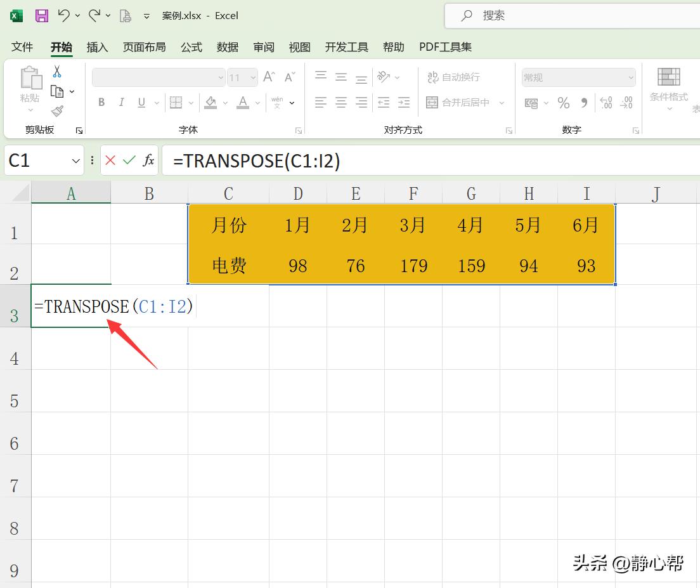The height and width of the screenshot is (588, 700).
Task: Apply underline formatting
Action: (140, 101)
